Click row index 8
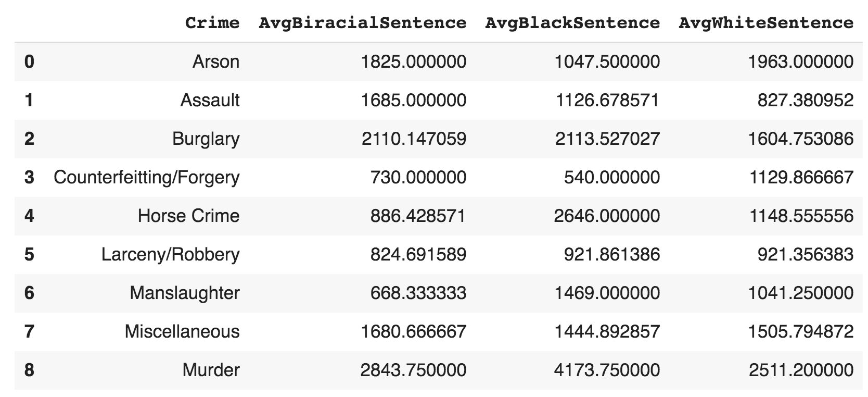The width and height of the screenshot is (868, 397). click(x=29, y=370)
